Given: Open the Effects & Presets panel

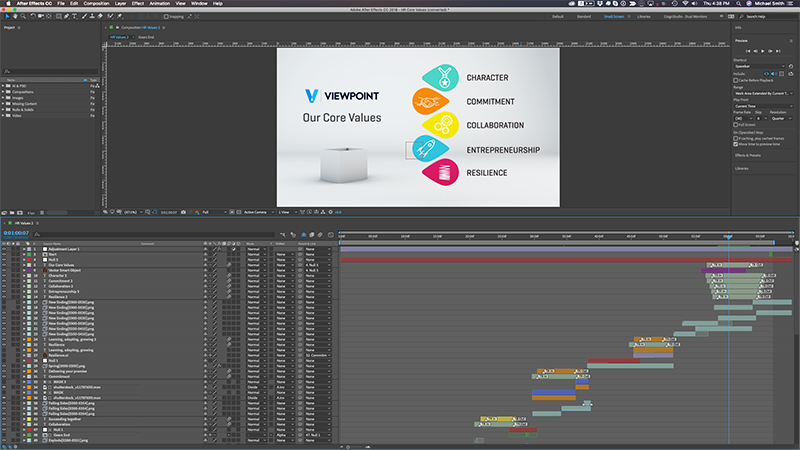Looking at the screenshot, I should click(748, 155).
